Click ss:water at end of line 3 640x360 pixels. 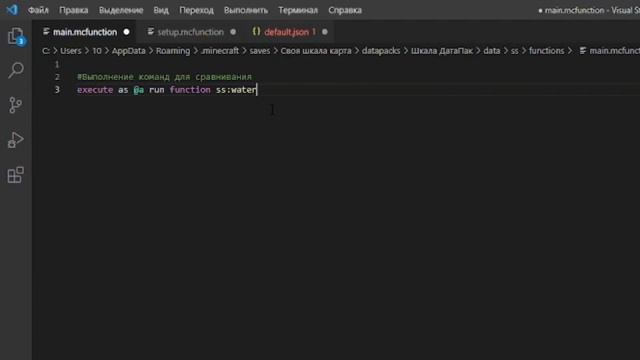pyautogui.click(x=236, y=89)
